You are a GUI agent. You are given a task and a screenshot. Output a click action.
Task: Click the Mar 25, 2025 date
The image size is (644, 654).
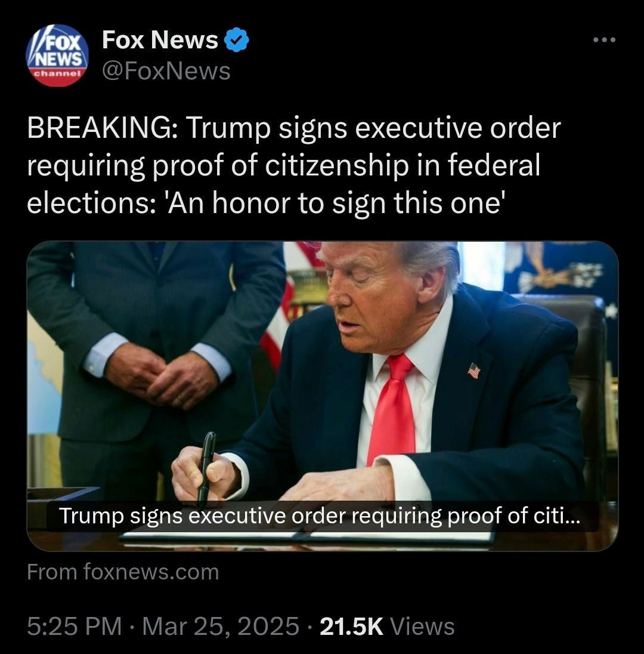(221, 627)
